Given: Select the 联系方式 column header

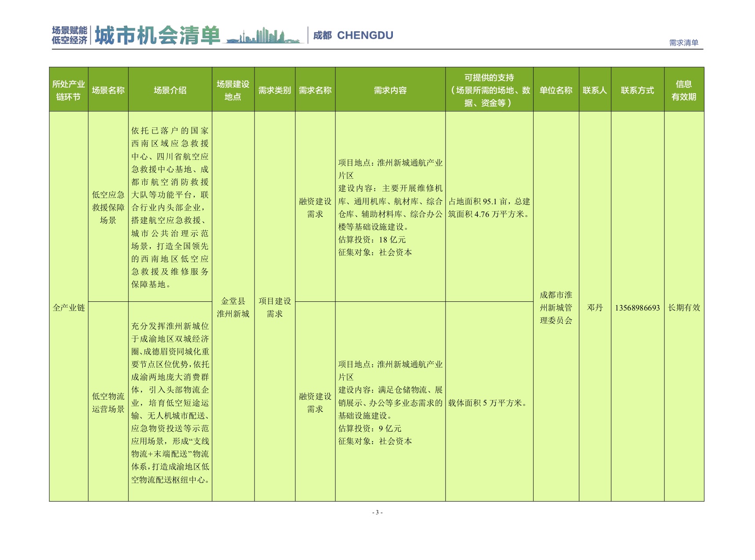Looking at the screenshot, I should click(637, 90).
